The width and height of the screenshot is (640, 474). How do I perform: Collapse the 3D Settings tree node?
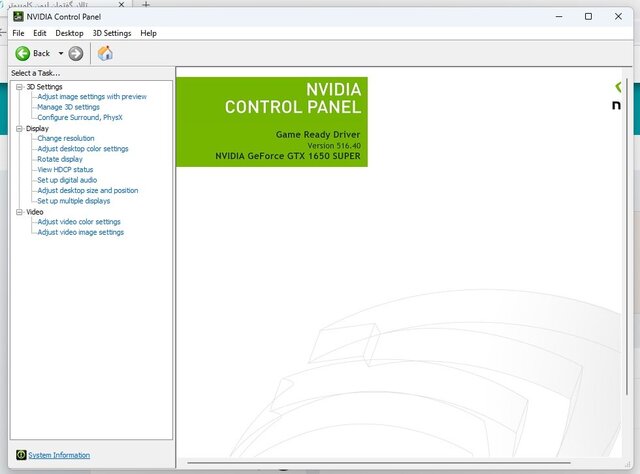pos(19,87)
